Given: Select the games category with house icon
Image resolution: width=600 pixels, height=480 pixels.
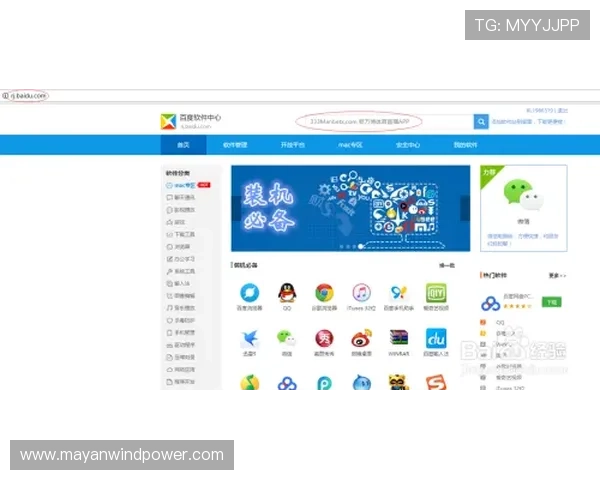Looking at the screenshot, I should coord(176,222).
